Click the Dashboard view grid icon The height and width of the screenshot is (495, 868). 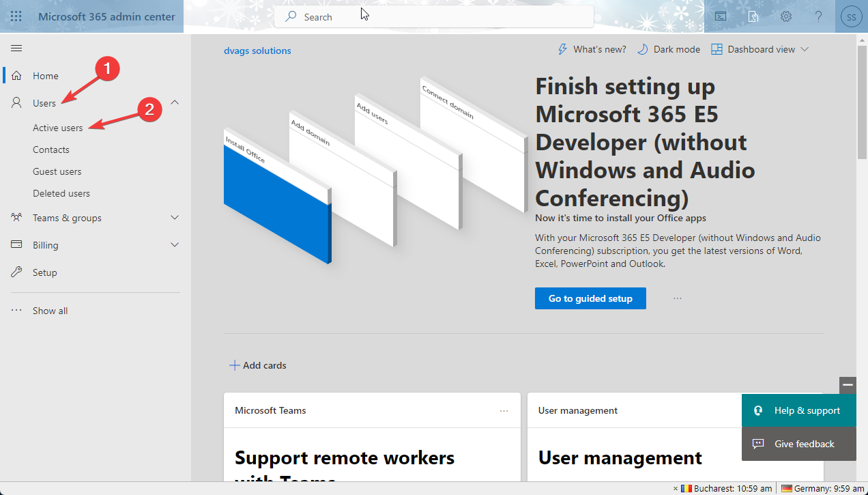tap(717, 49)
